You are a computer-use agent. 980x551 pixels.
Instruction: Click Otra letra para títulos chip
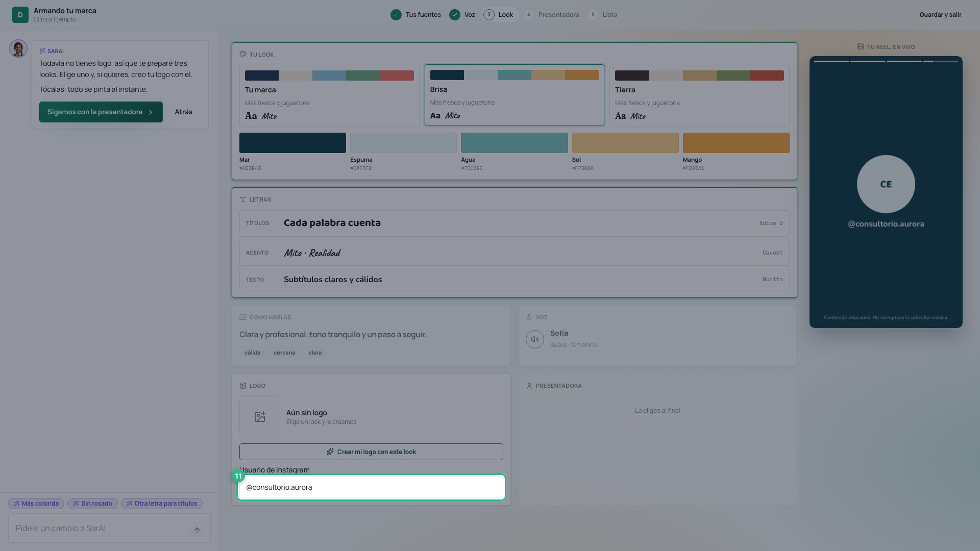click(x=162, y=504)
